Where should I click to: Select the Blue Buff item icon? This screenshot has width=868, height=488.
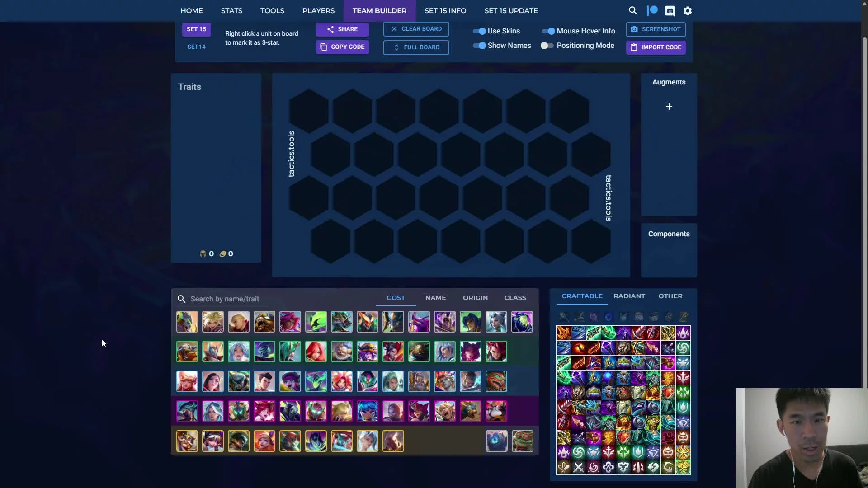[608, 378]
